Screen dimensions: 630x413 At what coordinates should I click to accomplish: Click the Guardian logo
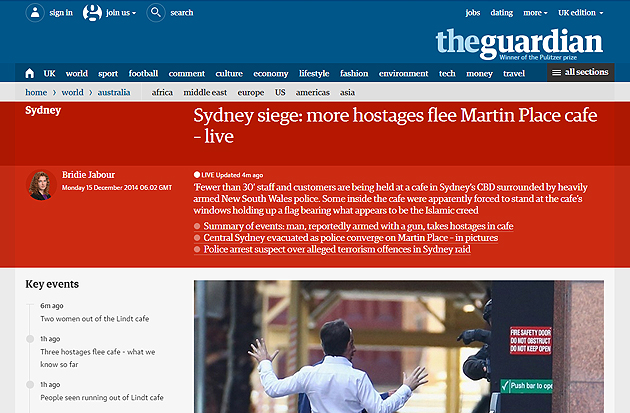pyautogui.click(x=519, y=44)
